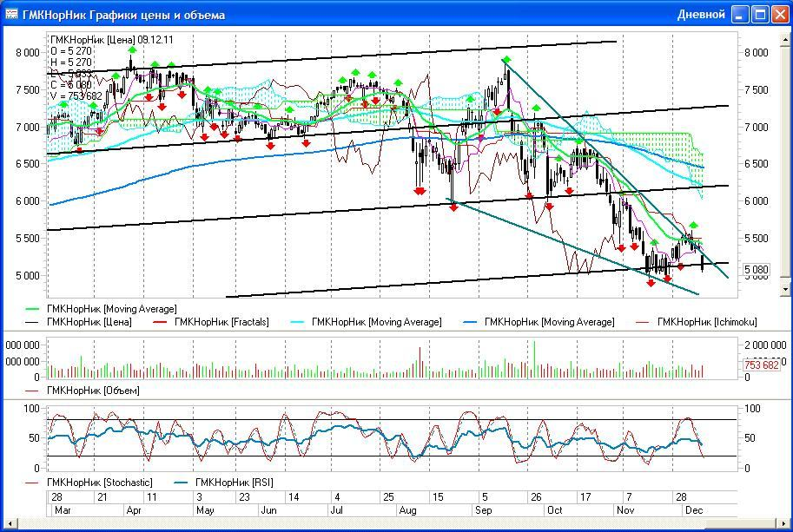Click the Nov month label on time axis

tap(625, 510)
